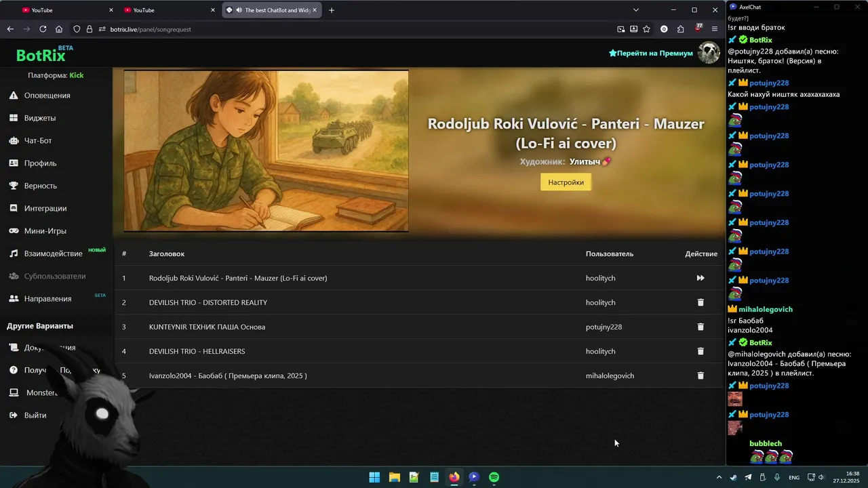The height and width of the screenshot is (488, 868).
Task: Reload the current page
Action: [x=43, y=29]
